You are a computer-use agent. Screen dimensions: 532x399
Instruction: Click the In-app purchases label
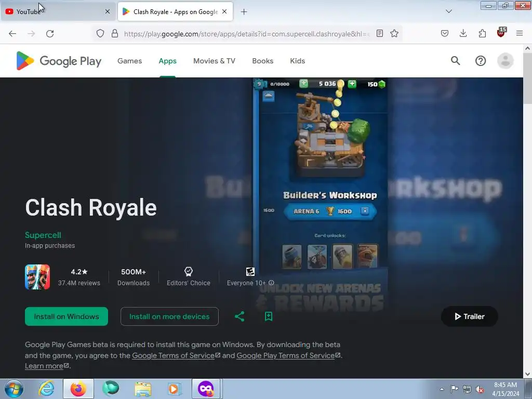(50, 245)
